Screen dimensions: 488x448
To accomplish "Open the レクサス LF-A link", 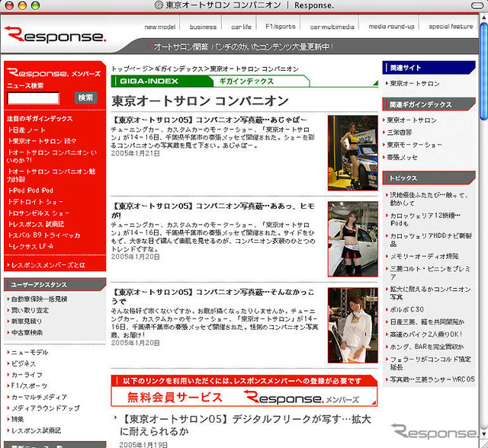I will [x=30, y=247].
